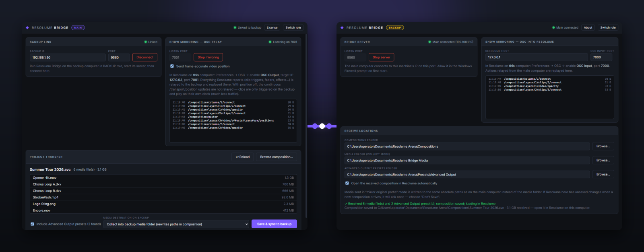Click the Resolume Bridge diamond logo in Main window

[x=27, y=28]
